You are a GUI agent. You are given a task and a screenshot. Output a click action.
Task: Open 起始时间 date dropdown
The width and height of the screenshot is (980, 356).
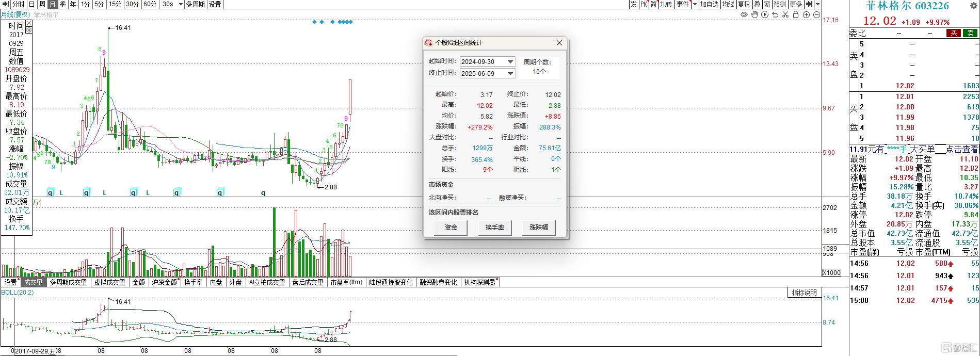coord(510,61)
